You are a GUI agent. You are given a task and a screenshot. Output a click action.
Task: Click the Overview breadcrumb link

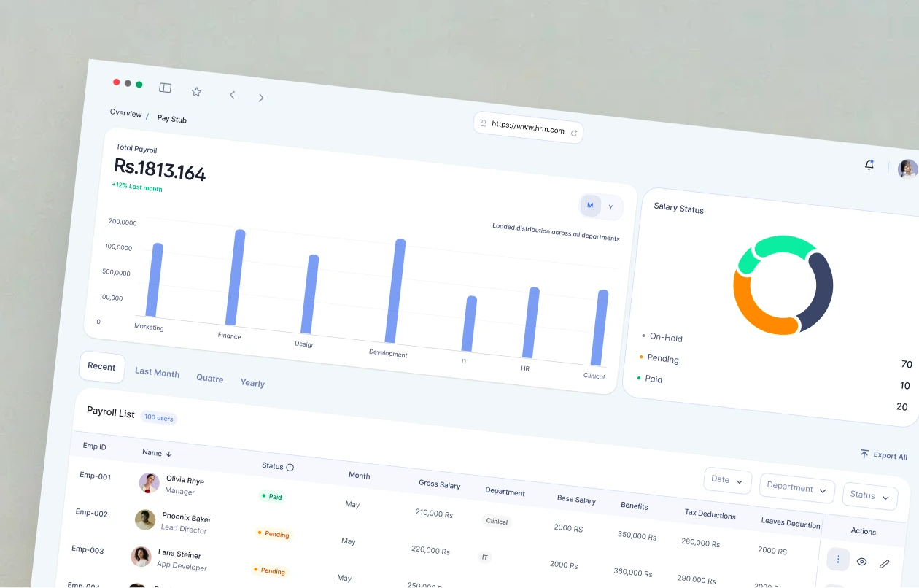(x=125, y=113)
